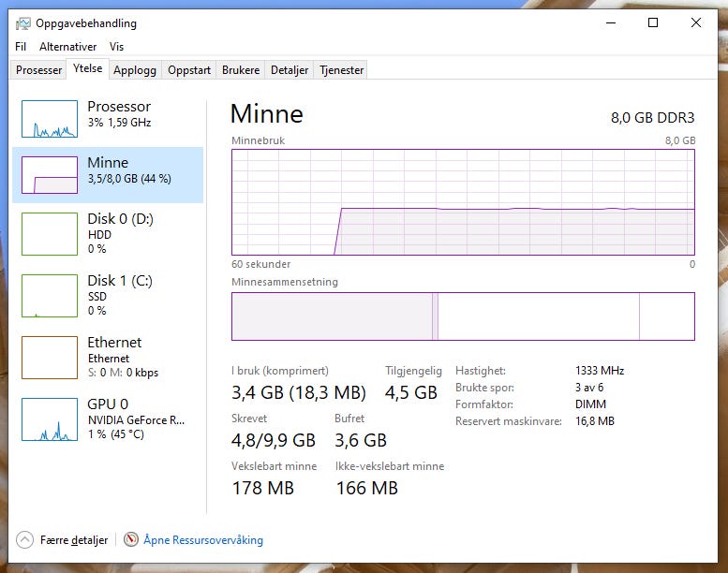The height and width of the screenshot is (573, 728).
Task: Click the Minnebruk memory usage graph
Action: (x=463, y=202)
